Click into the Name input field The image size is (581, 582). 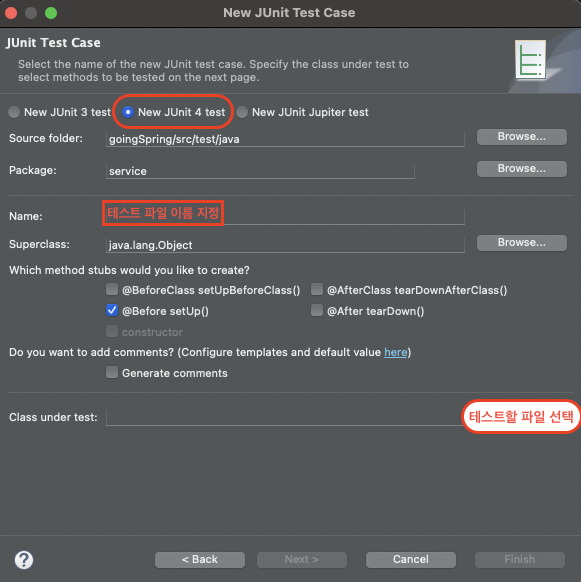click(x=285, y=216)
